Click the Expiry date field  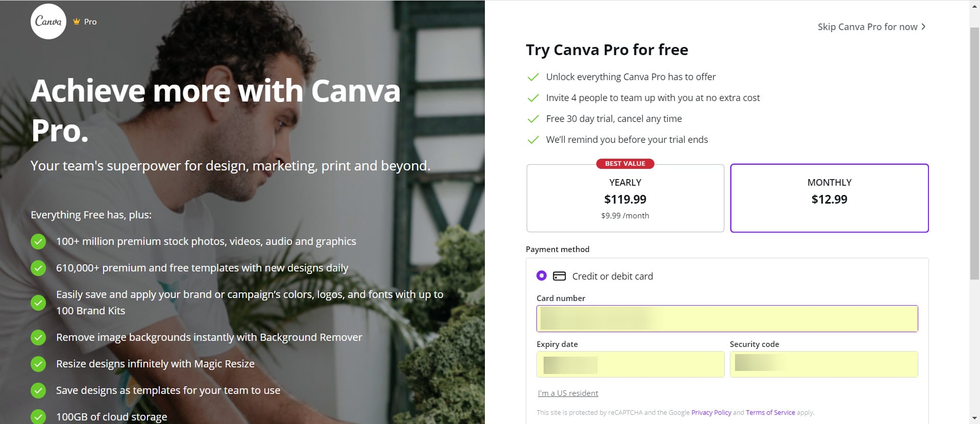tap(630, 364)
